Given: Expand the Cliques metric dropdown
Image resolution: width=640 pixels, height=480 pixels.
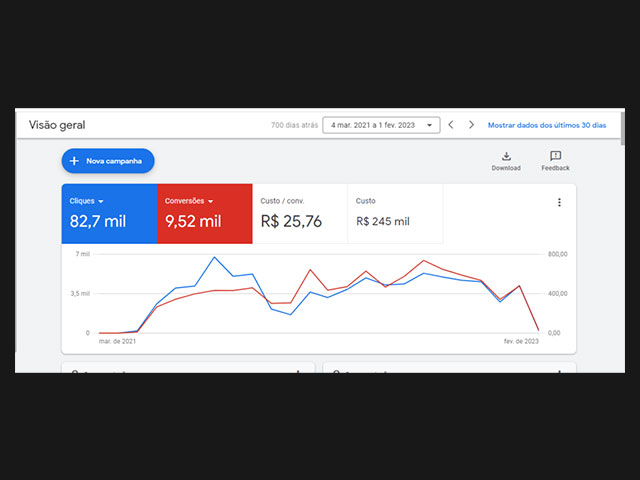Looking at the screenshot, I should (101, 201).
